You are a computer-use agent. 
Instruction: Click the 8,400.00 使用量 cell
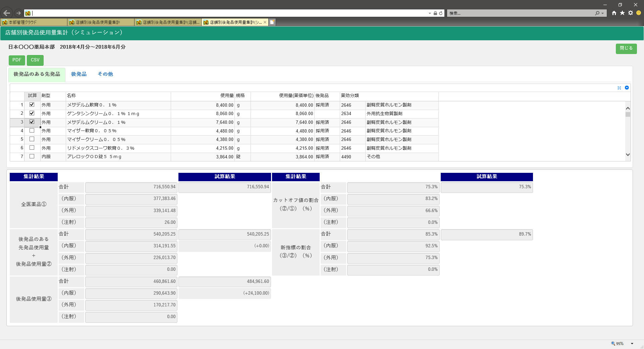202,105
